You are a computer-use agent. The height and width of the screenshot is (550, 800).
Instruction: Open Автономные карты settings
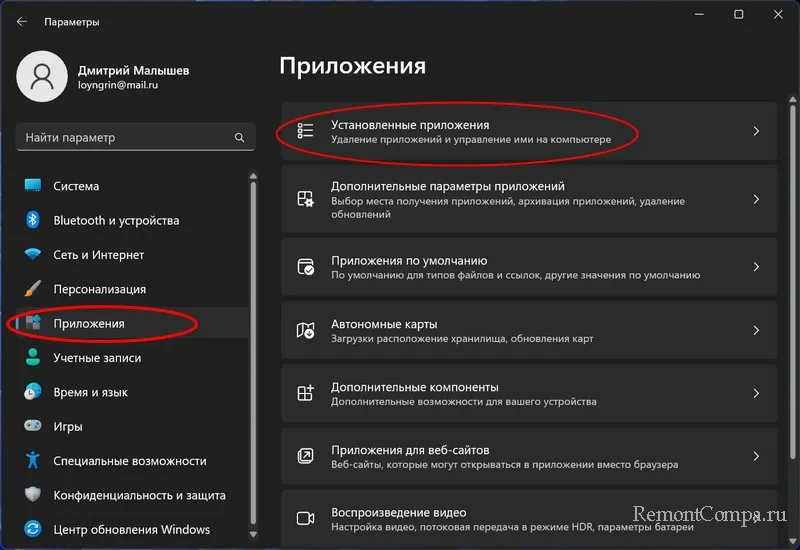coord(529,330)
